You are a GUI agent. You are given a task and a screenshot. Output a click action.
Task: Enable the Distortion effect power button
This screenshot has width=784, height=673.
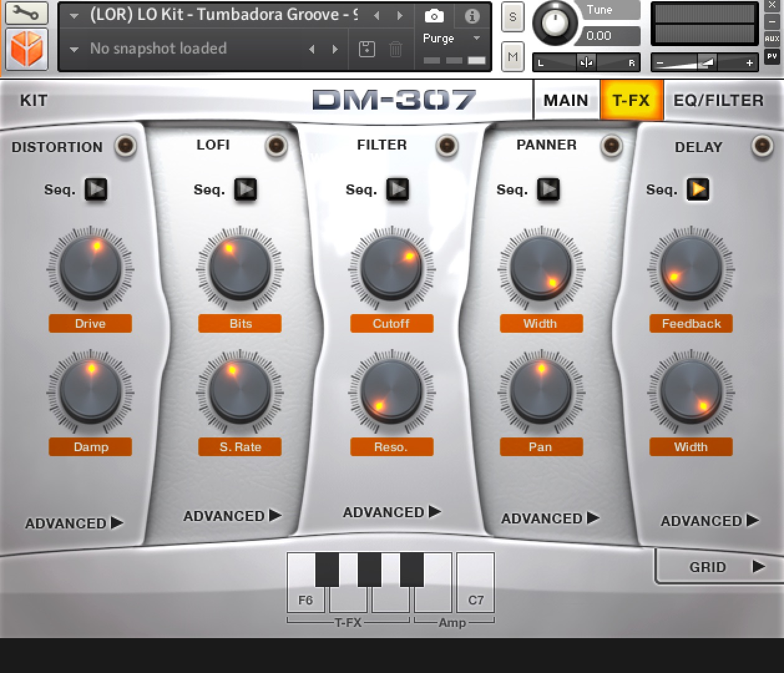(125, 146)
